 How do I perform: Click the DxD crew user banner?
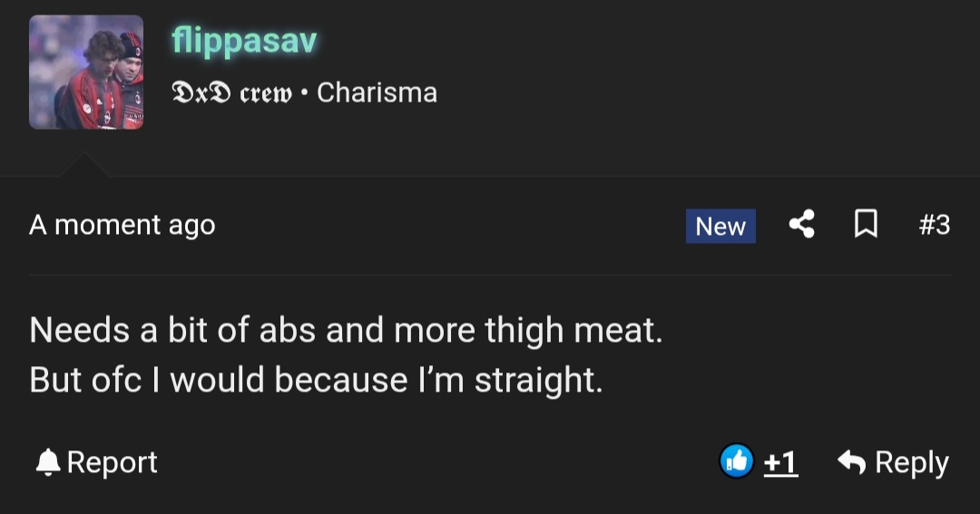(232, 93)
